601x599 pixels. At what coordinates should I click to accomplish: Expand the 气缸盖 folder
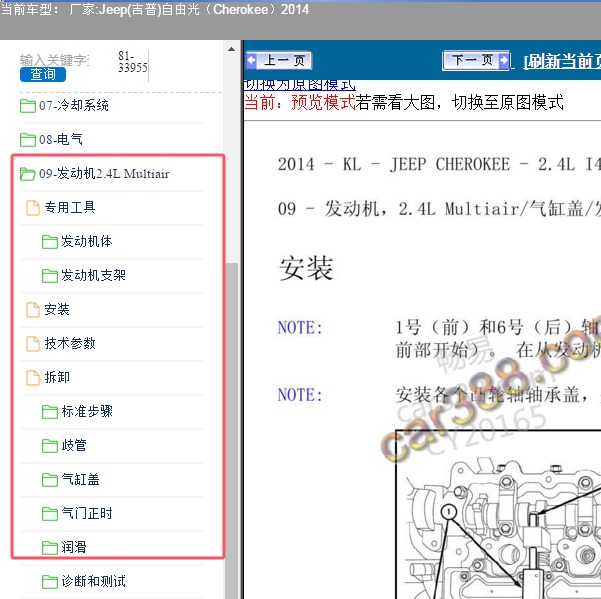pos(80,479)
